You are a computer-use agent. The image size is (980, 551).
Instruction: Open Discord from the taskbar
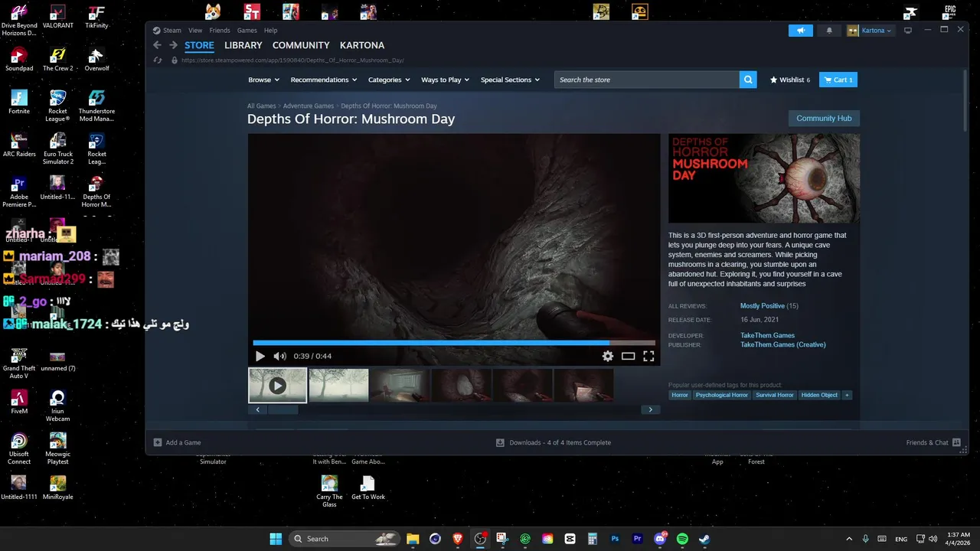click(660, 539)
